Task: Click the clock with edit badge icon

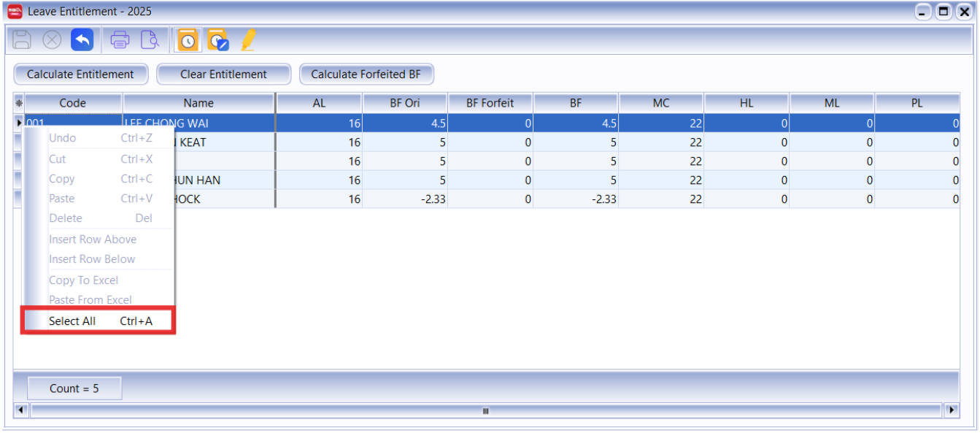Action: click(x=217, y=40)
